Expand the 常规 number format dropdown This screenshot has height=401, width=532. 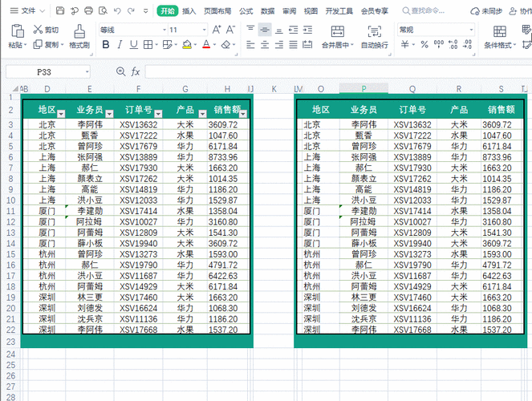click(x=471, y=30)
